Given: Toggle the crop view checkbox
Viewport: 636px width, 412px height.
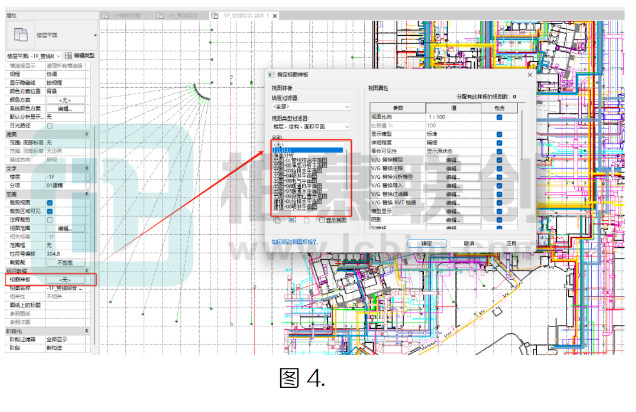Looking at the screenshot, I should 50,203.
